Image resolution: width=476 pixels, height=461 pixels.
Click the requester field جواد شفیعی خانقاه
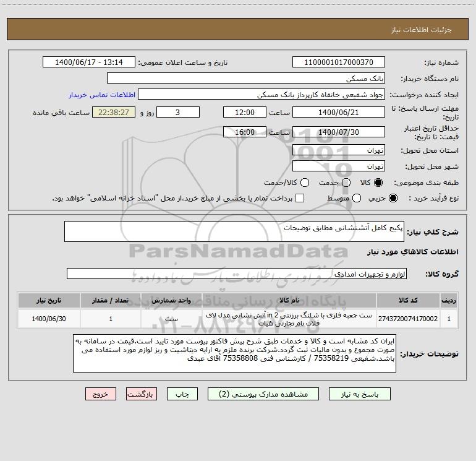coord(261,94)
